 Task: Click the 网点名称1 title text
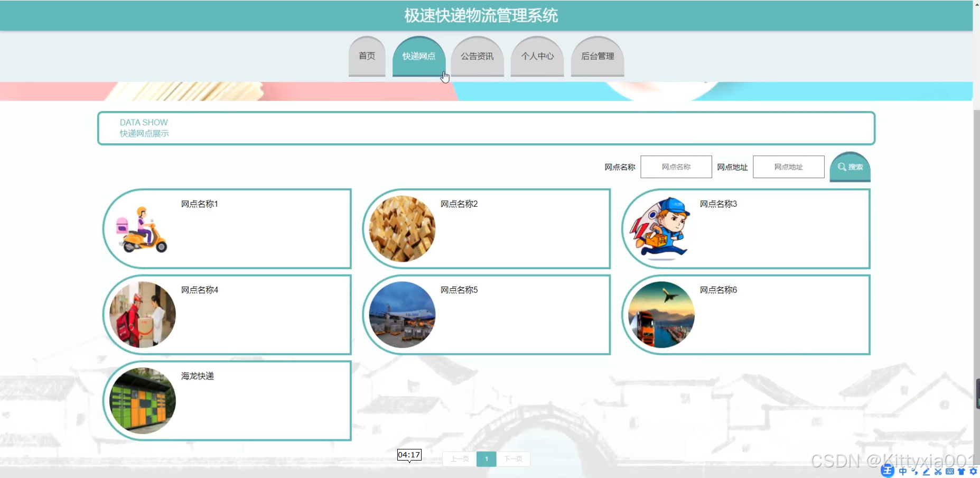pos(200,204)
